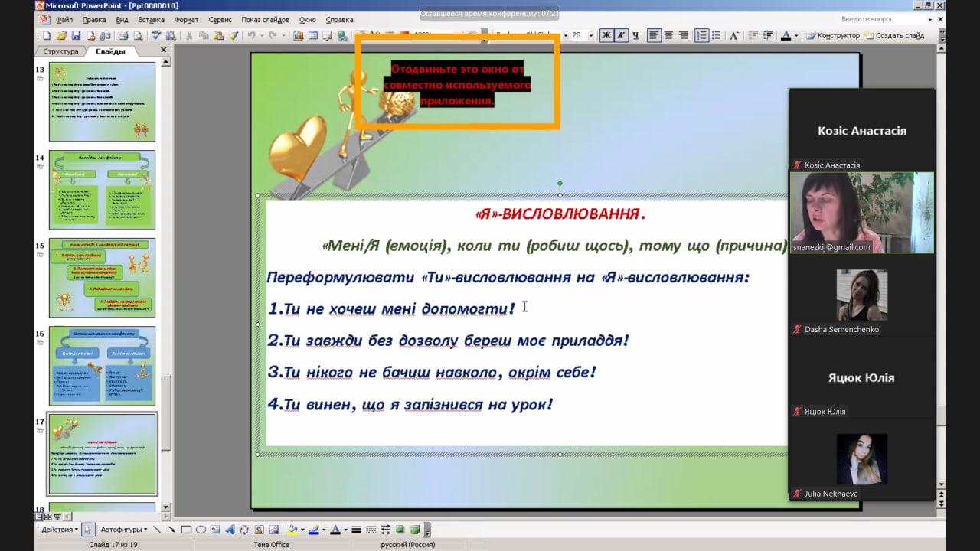Toggle bold formatting (Ж)
Image resolution: width=980 pixels, height=551 pixels.
pyautogui.click(x=606, y=35)
